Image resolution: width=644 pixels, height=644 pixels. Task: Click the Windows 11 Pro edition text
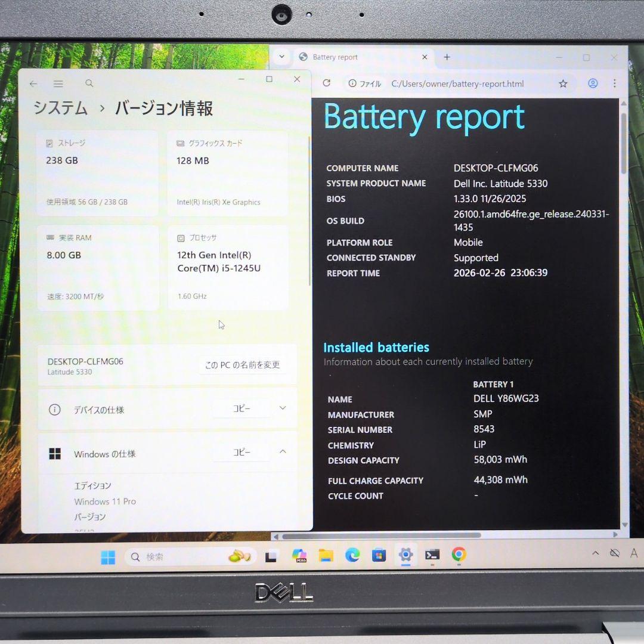click(x=105, y=501)
